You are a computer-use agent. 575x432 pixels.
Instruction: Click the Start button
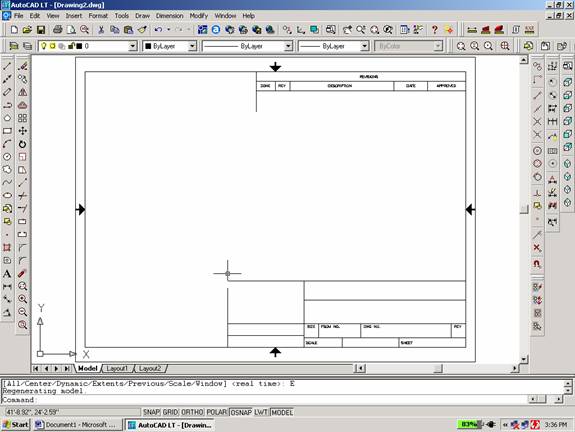coord(15,425)
